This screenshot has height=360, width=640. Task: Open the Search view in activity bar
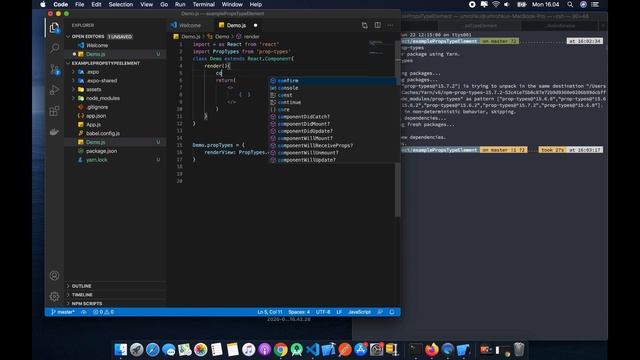click(x=54, y=48)
